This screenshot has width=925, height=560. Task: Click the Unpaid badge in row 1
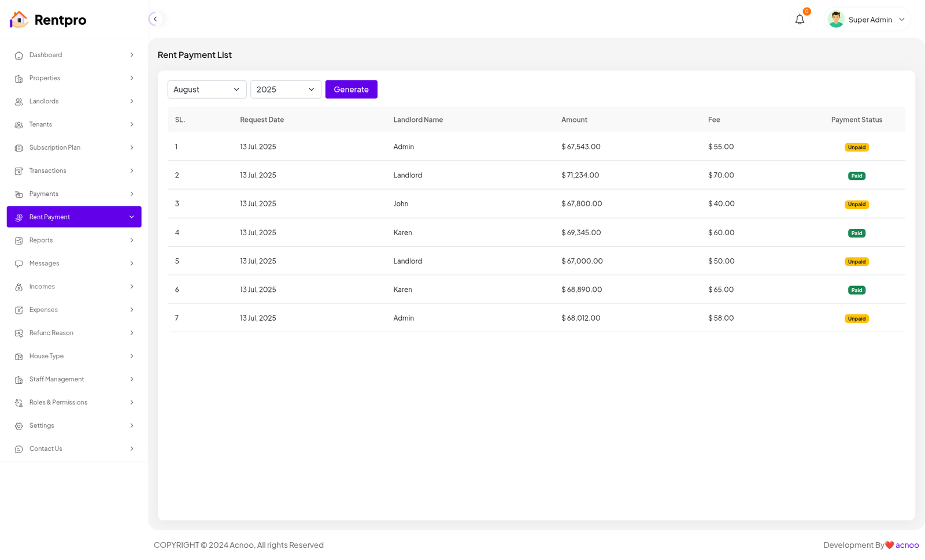[856, 147]
